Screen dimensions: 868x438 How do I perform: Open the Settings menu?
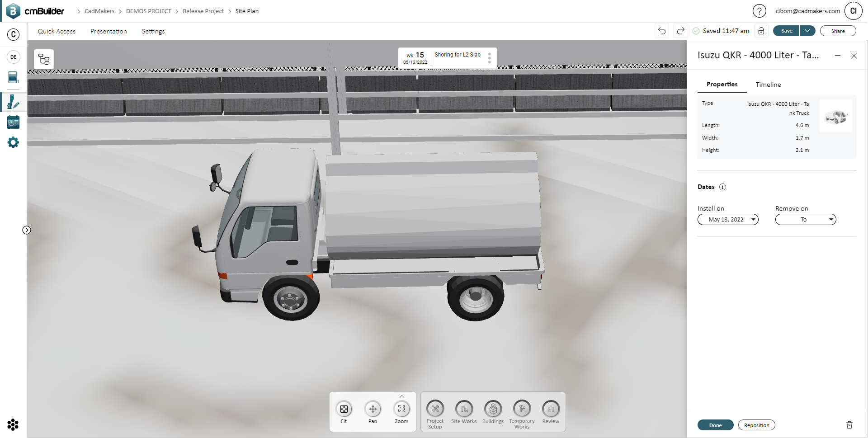(x=153, y=31)
